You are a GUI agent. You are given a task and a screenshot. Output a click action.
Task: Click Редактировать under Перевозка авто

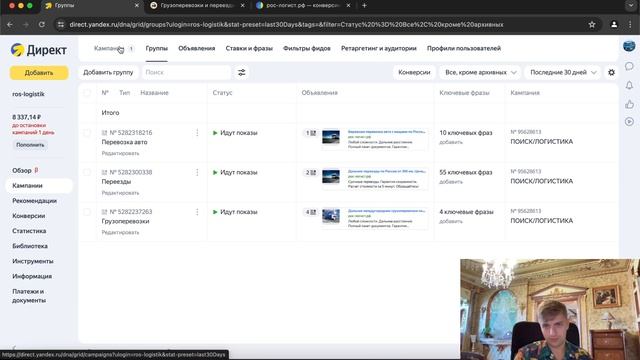(x=120, y=153)
